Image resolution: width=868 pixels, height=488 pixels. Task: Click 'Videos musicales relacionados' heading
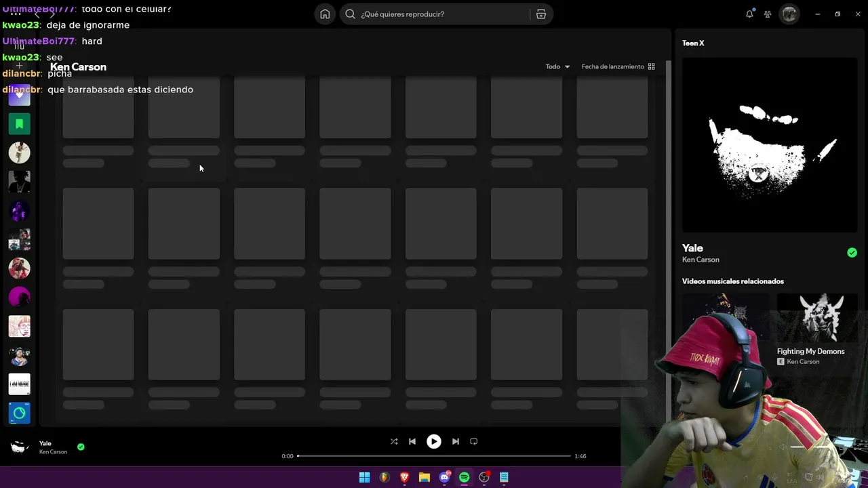(x=733, y=281)
